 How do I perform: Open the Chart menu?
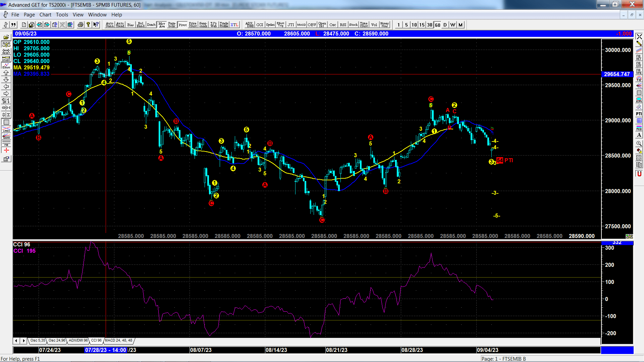click(x=45, y=15)
